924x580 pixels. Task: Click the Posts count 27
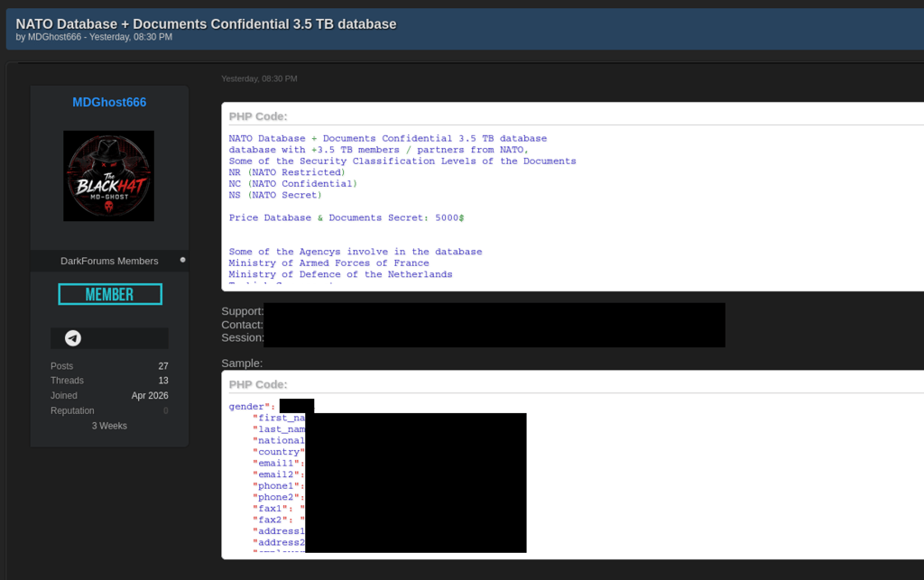(163, 366)
